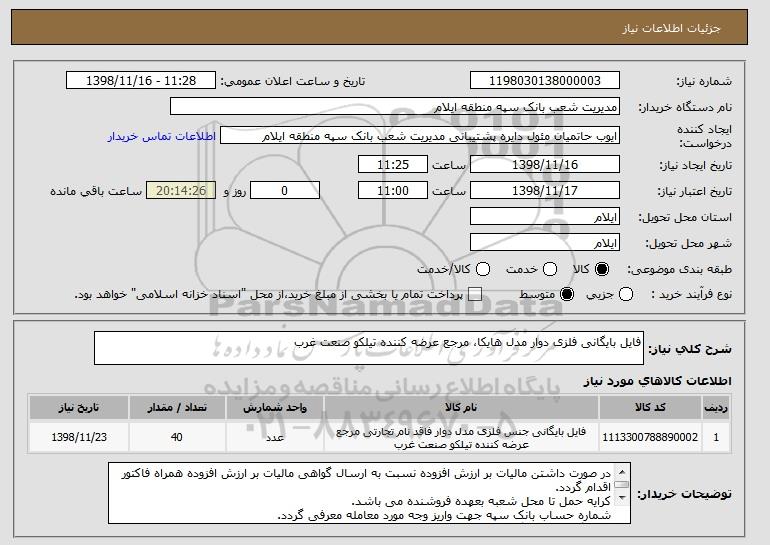Click the اطلاعات کالاهای مورد نیاز heading
Image resolution: width=770 pixels, height=545 pixels.
pyautogui.click(x=657, y=381)
